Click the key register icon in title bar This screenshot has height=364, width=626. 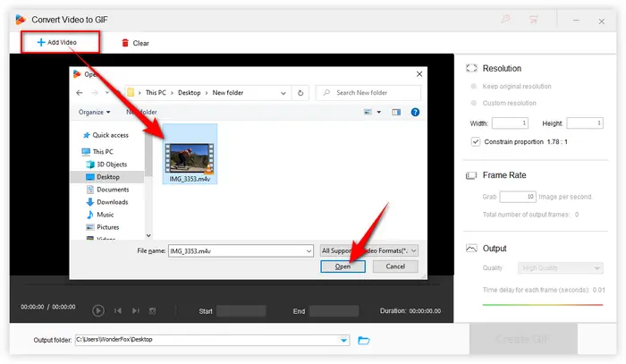pos(505,19)
